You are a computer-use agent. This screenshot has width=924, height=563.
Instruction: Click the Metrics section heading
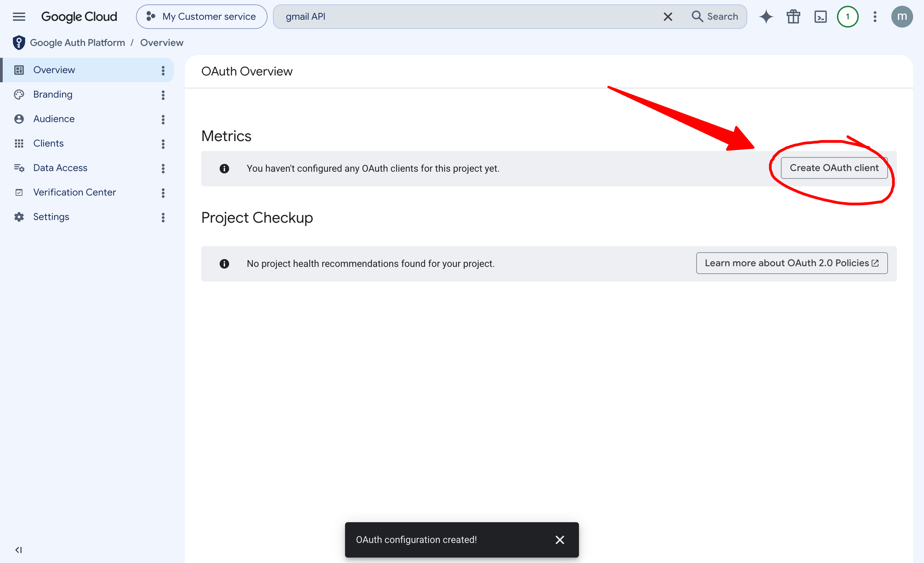click(226, 136)
